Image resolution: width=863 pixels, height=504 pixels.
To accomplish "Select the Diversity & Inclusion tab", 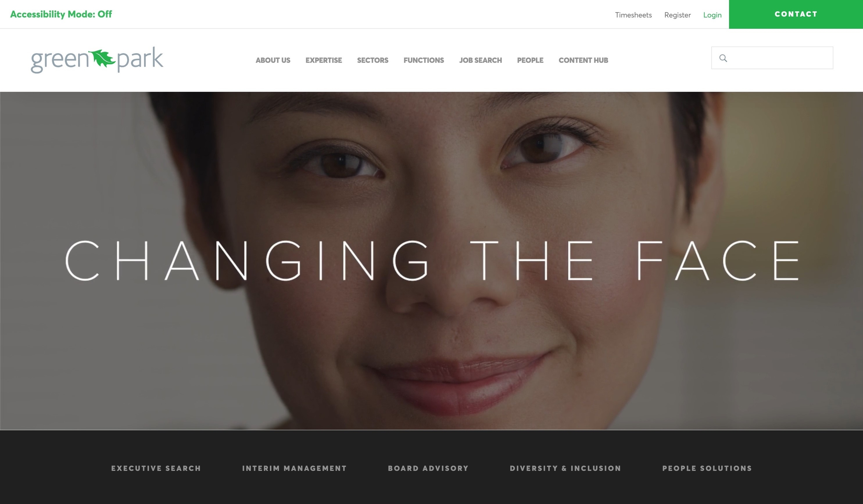I will point(565,468).
